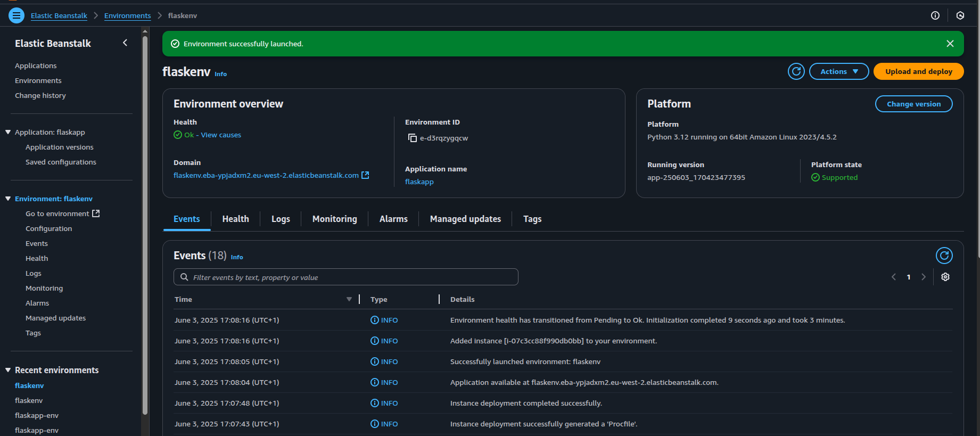
Task: Copy the Environment ID value
Action: tap(413, 138)
